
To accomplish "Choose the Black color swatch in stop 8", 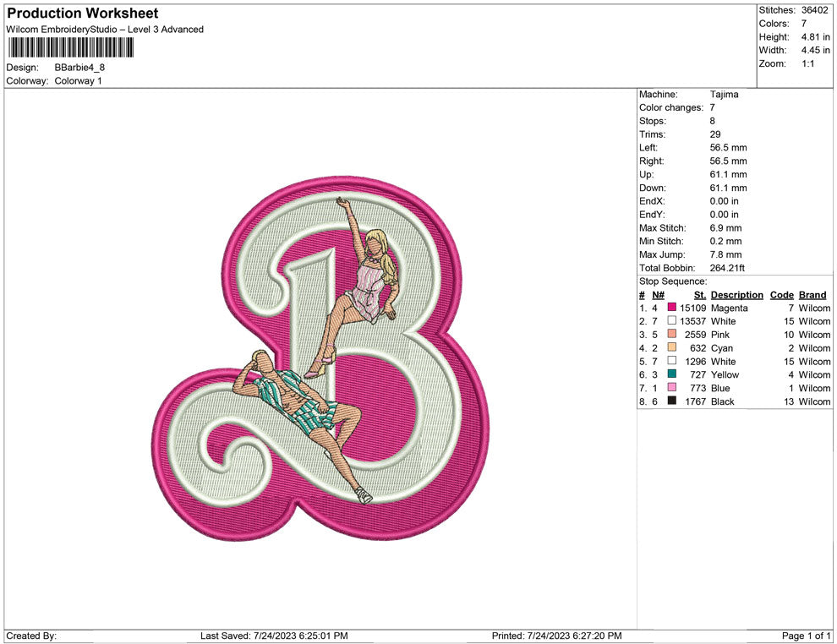I will (x=672, y=401).
